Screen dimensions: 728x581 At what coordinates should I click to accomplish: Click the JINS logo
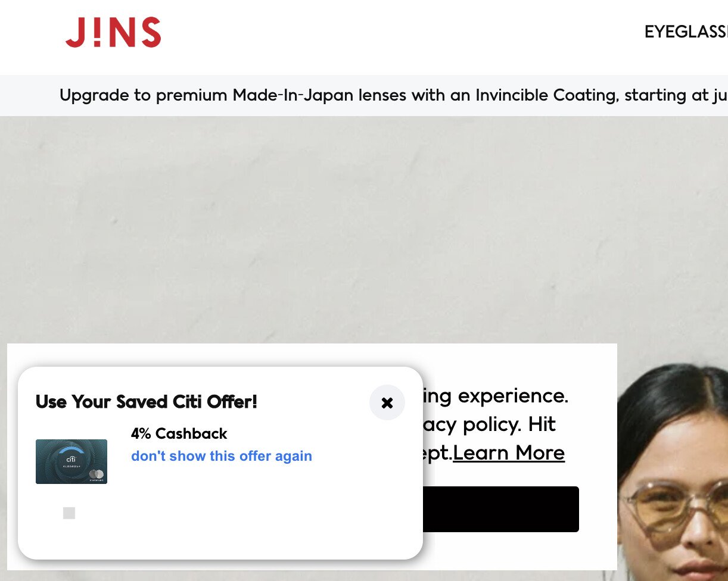(x=113, y=33)
